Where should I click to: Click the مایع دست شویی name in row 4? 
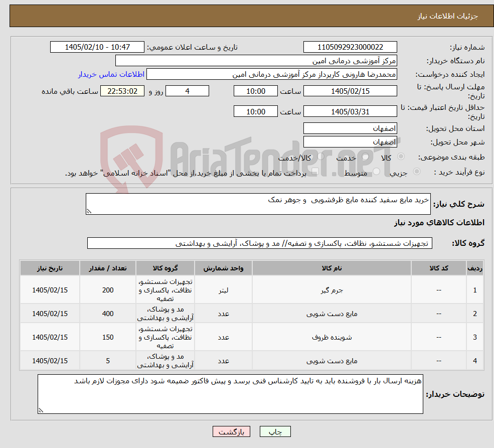pos(332,361)
